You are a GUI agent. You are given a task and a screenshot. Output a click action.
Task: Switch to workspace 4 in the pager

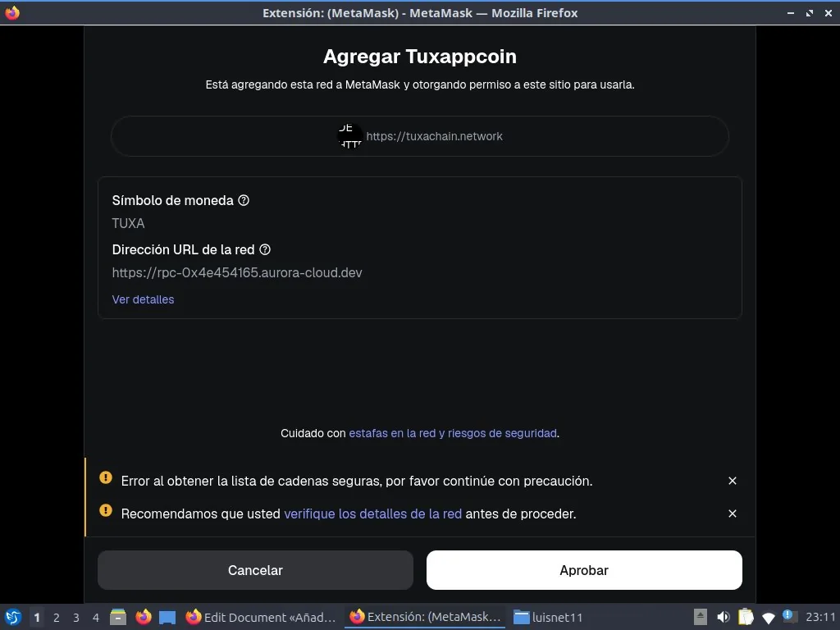coord(96,617)
